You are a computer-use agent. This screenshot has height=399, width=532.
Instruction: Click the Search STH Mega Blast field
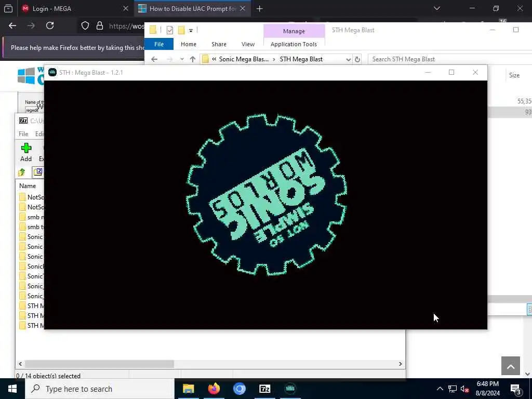(450, 59)
